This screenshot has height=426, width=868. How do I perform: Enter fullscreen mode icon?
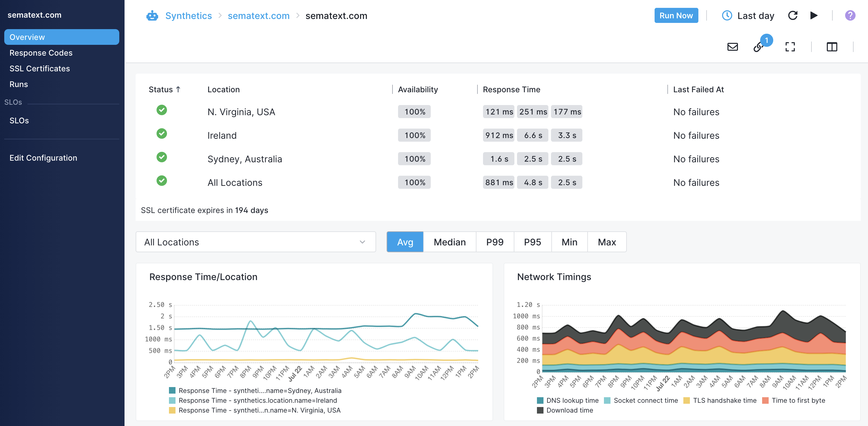coord(790,47)
